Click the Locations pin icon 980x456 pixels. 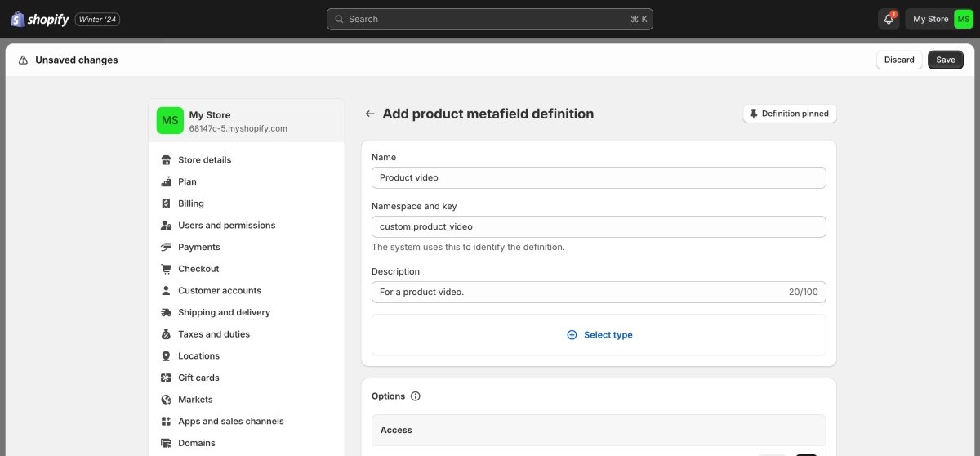point(166,356)
